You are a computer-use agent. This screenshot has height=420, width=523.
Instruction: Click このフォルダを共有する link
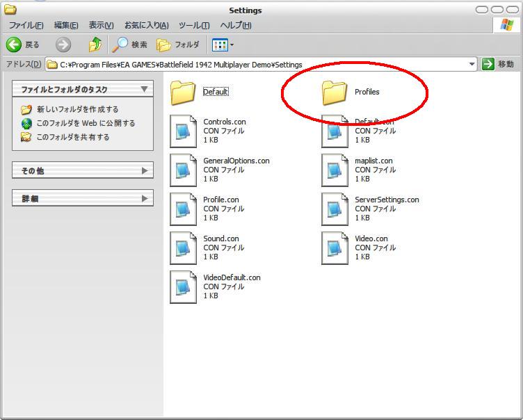pos(73,137)
